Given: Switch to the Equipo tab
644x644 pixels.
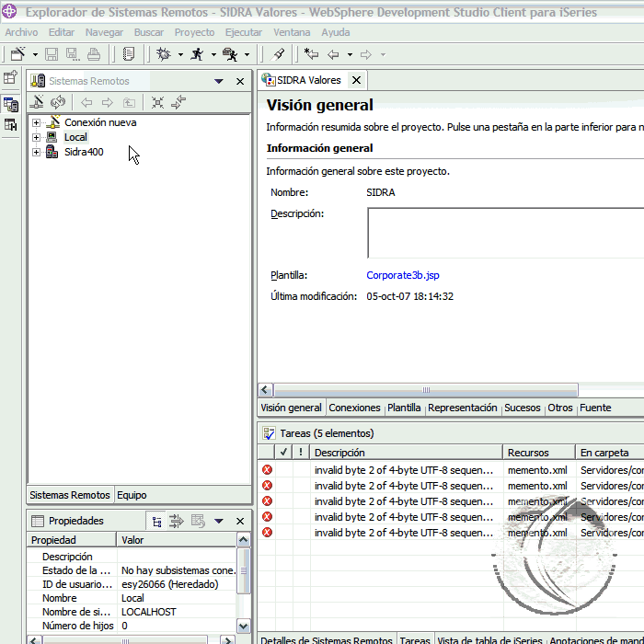Looking at the screenshot, I should [x=132, y=495].
